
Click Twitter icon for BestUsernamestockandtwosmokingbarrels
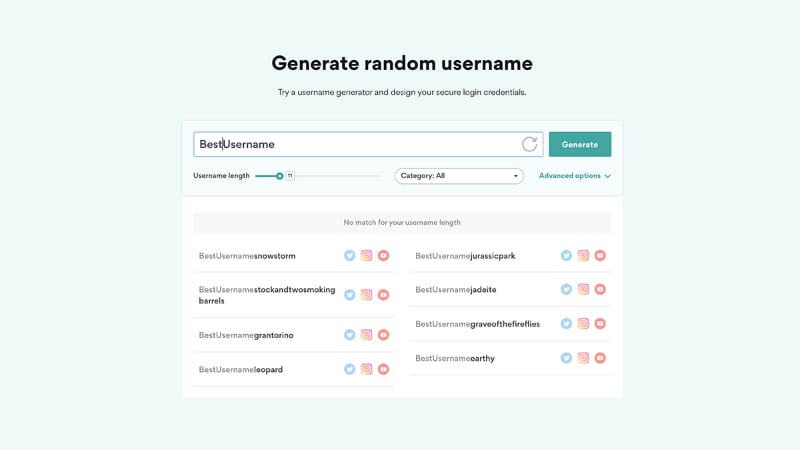[x=350, y=295]
